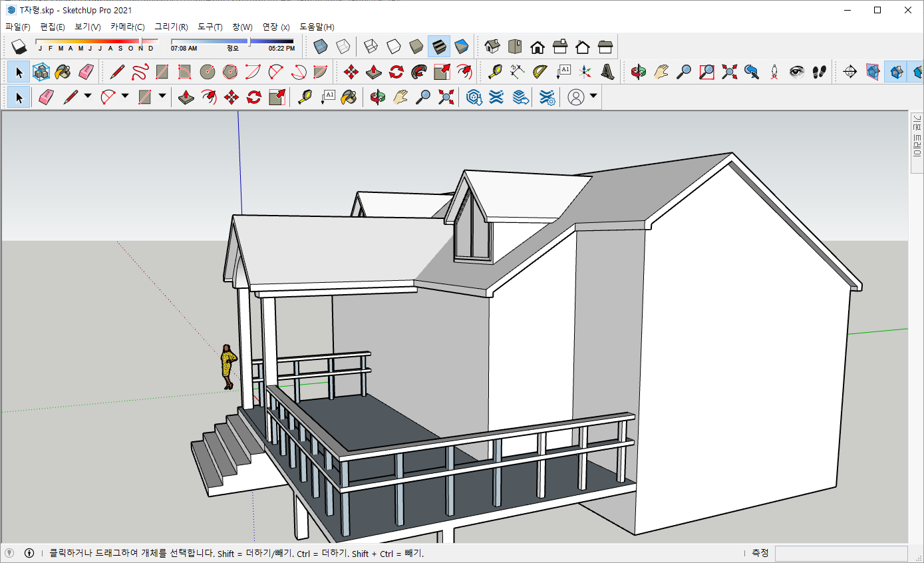
Task: Select the Axes tool
Action: (585, 71)
